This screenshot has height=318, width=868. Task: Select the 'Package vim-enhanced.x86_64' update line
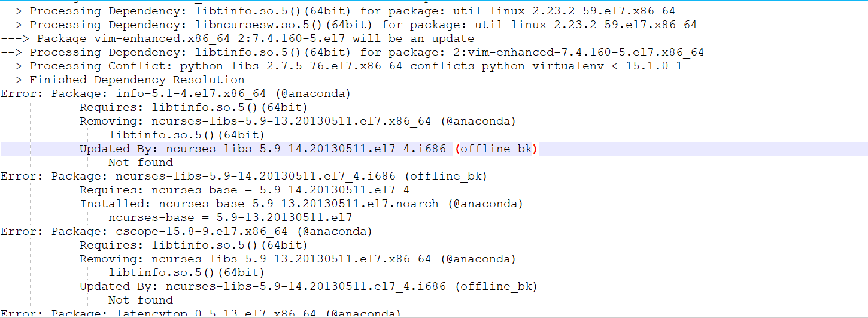click(x=237, y=38)
